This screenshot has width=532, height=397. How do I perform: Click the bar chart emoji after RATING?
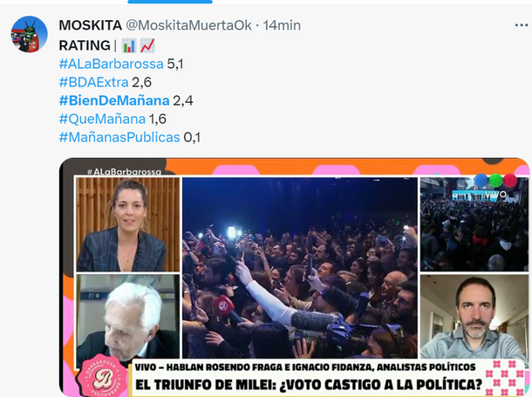[x=129, y=45]
